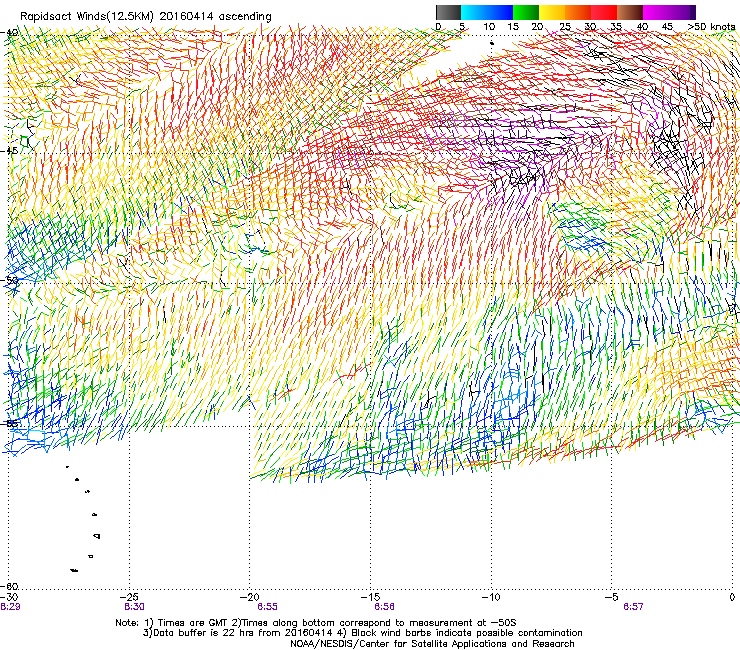The image size is (740, 650).
Task: Click the '>50 knots' legend label
Action: (x=711, y=27)
